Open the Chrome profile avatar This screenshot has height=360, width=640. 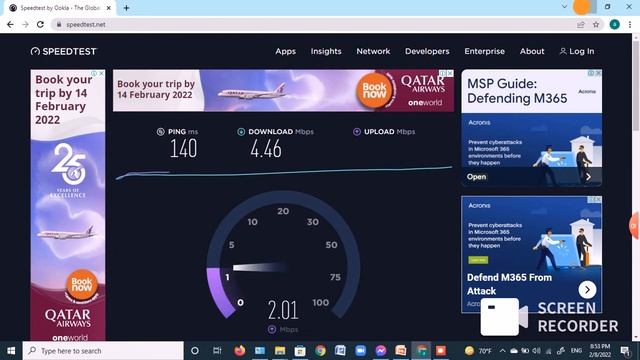[614, 24]
